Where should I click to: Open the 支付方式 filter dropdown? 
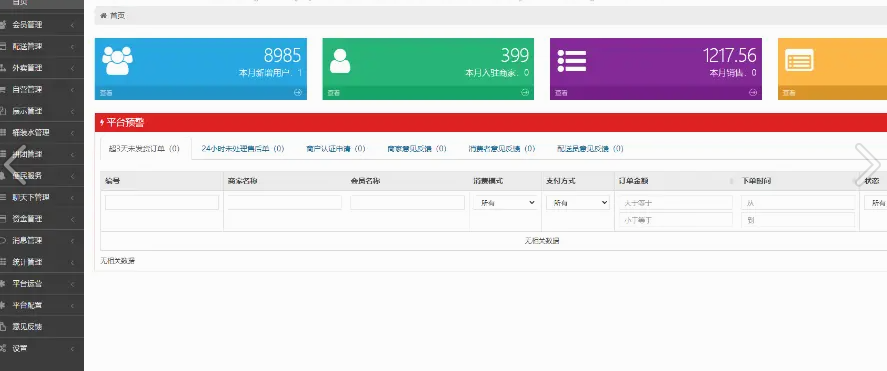pyautogui.click(x=578, y=202)
